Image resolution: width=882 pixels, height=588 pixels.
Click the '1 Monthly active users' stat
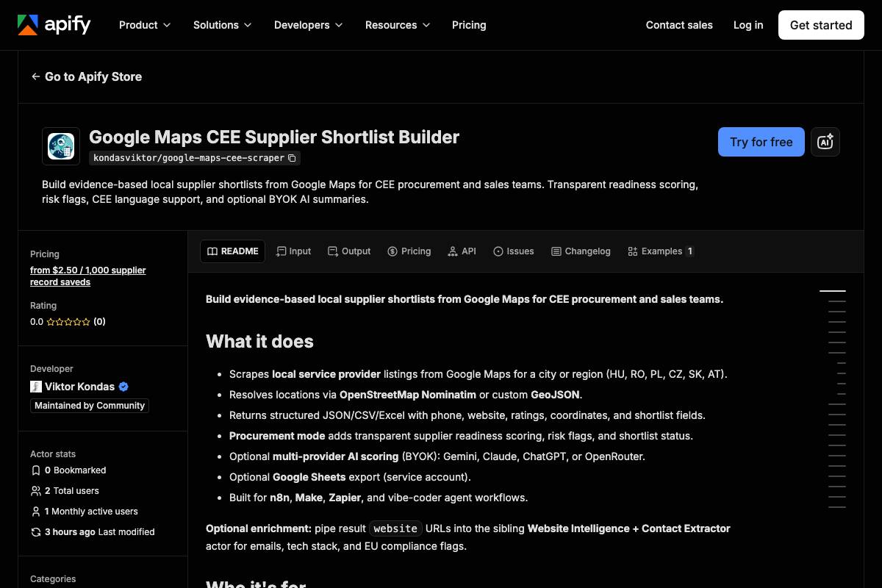click(x=91, y=512)
